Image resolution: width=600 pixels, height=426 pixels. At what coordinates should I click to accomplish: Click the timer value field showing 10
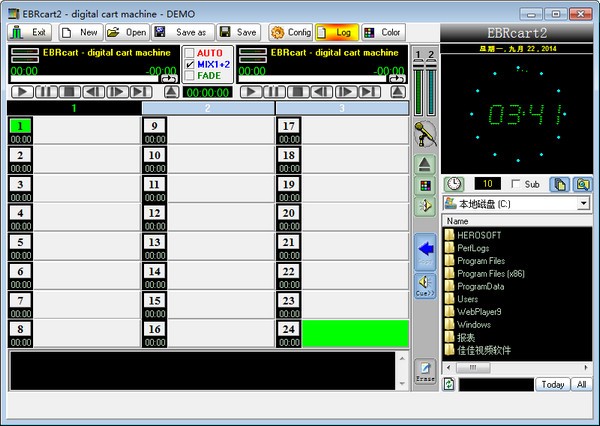pos(488,184)
